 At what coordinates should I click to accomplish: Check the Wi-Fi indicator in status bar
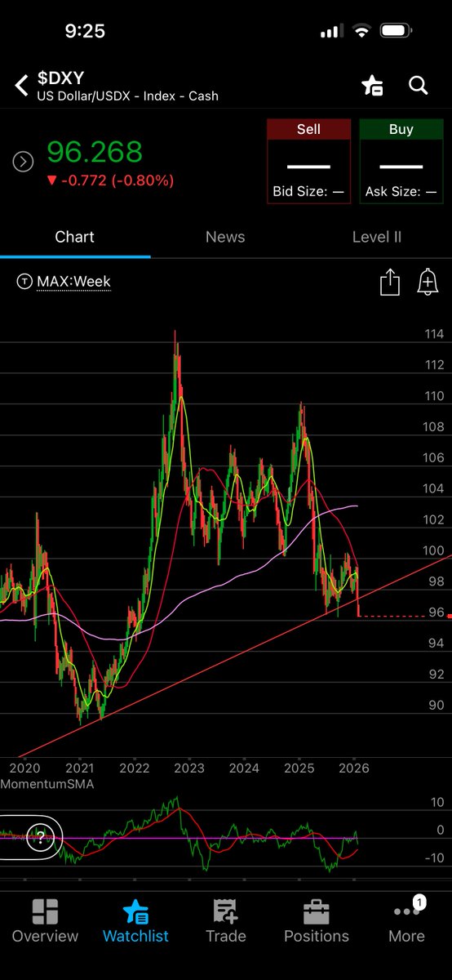pyautogui.click(x=361, y=31)
